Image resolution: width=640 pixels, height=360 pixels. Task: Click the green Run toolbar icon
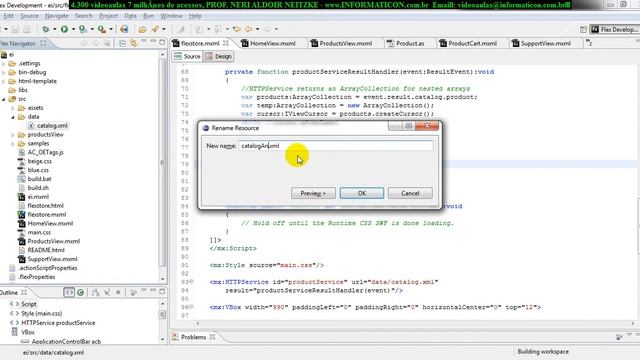click(64, 29)
